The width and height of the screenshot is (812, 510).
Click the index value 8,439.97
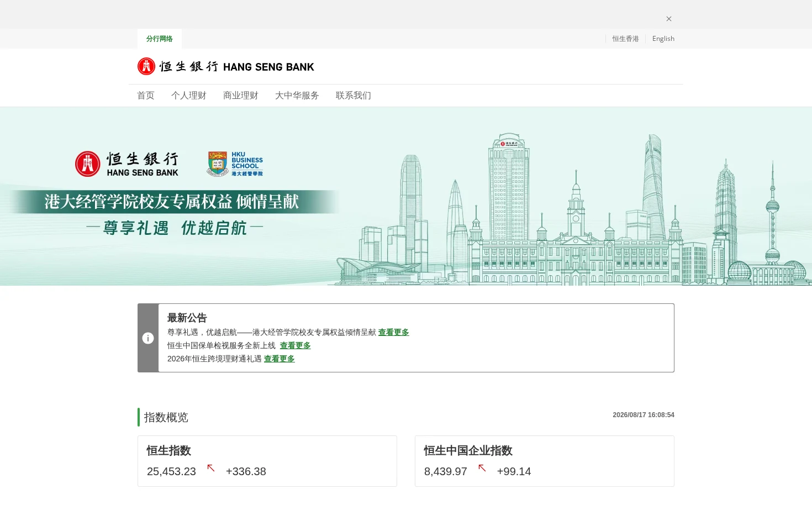pyautogui.click(x=446, y=471)
